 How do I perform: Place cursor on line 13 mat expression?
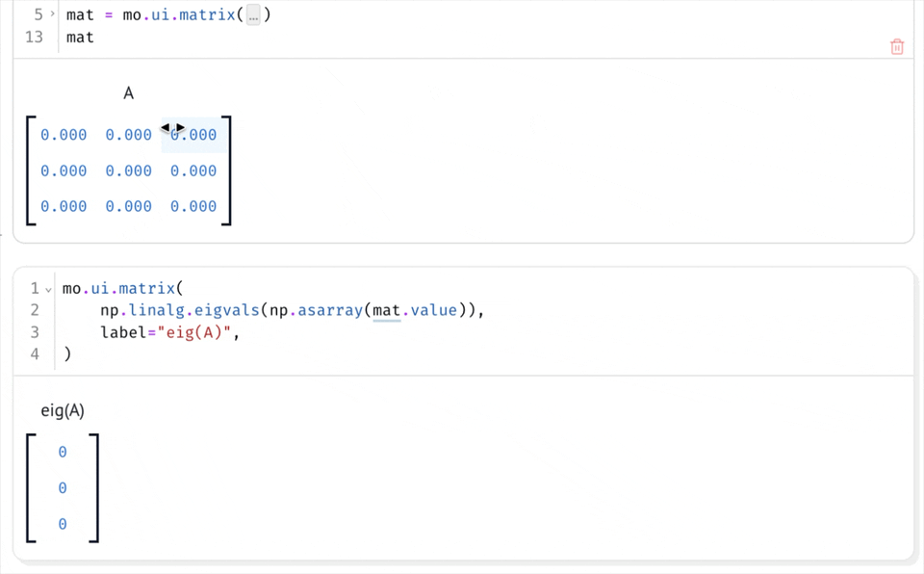[x=80, y=38]
